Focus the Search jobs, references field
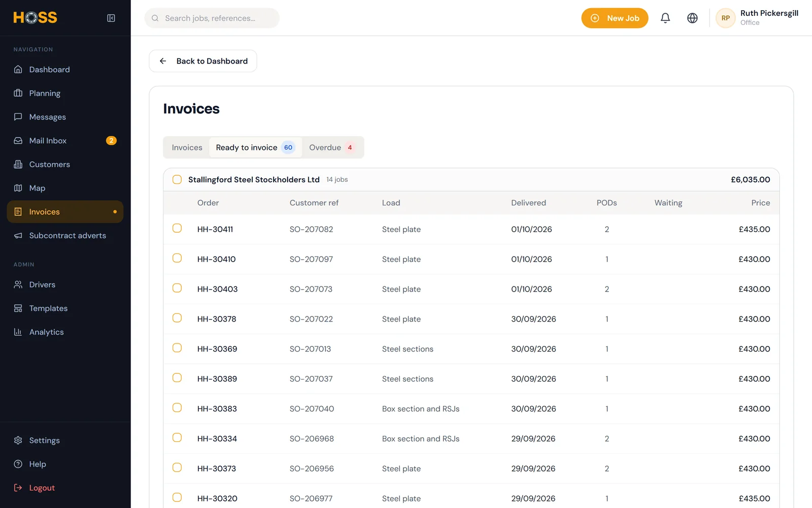Viewport: 812px width, 508px height. pyautogui.click(x=212, y=18)
